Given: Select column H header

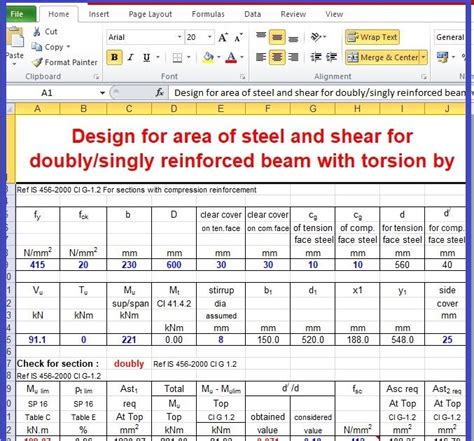Looking at the screenshot, I should point(357,109).
